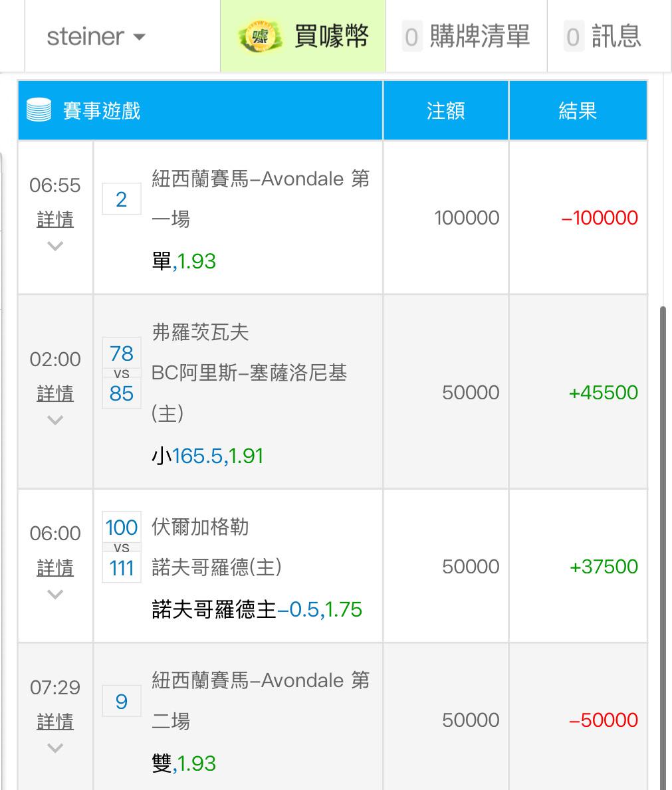Expand the 02:00 bet row chevron
This screenshot has width=672, height=790.
(55, 420)
